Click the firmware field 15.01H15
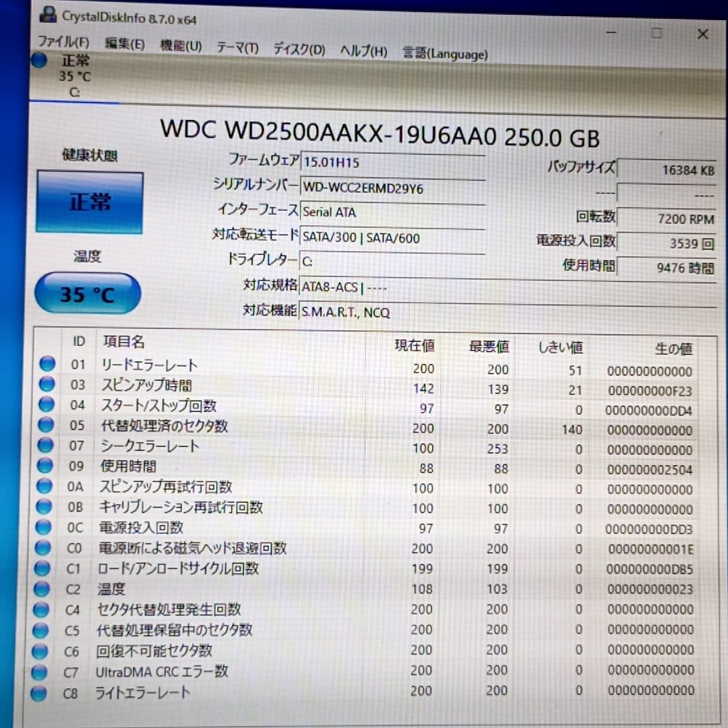 click(x=393, y=162)
